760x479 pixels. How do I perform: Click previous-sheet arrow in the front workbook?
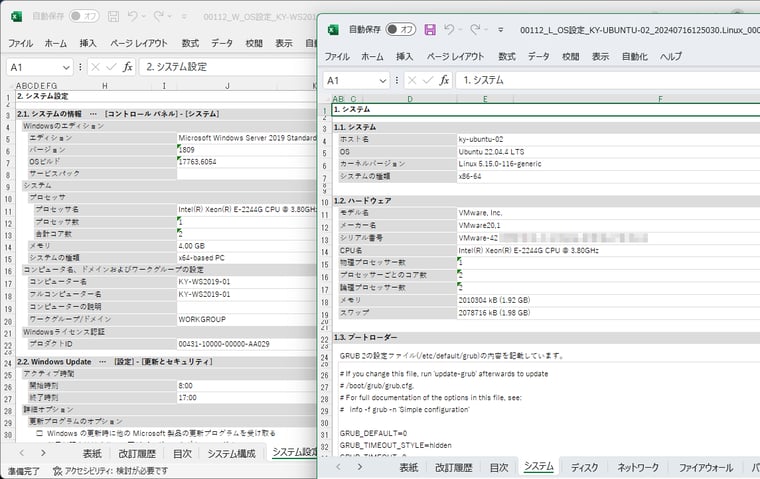(338, 467)
